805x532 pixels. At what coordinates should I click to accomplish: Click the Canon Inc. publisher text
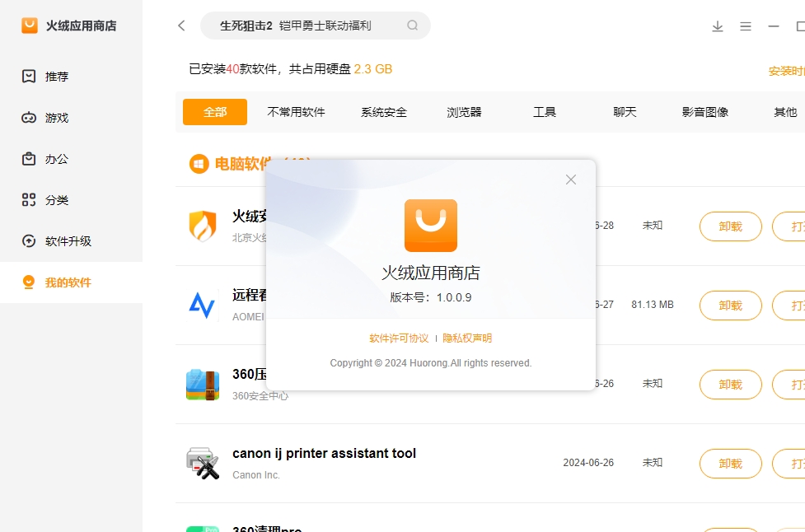[x=256, y=475]
